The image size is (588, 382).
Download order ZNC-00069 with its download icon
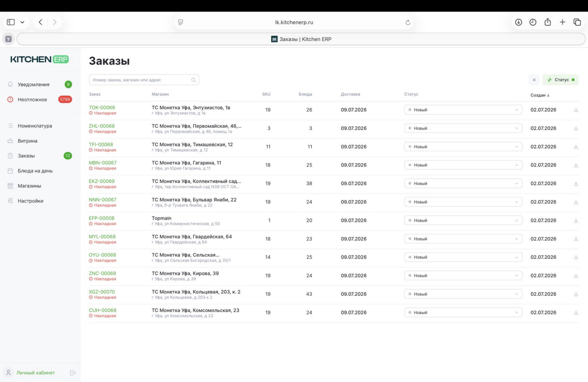point(576,276)
